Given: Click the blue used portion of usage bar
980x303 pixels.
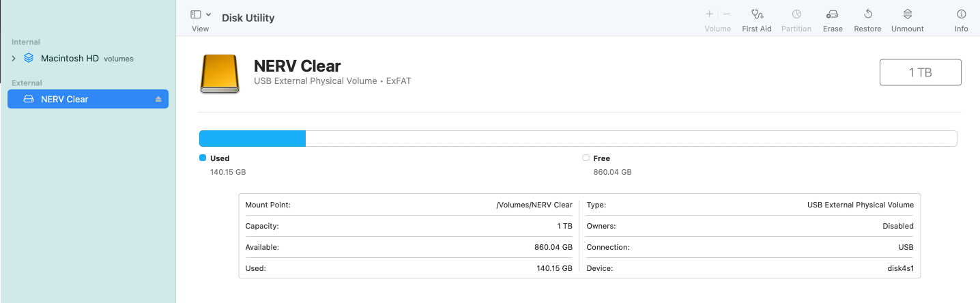Looking at the screenshot, I should coord(253,139).
